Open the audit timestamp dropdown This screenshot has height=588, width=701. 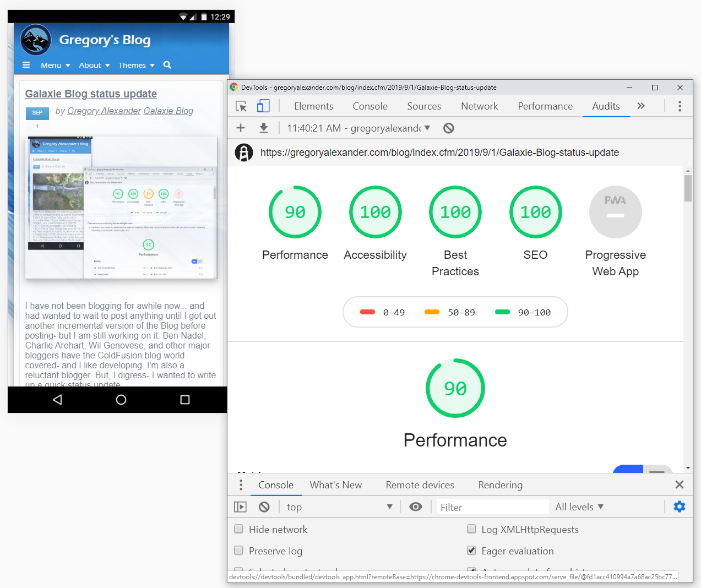(358, 128)
